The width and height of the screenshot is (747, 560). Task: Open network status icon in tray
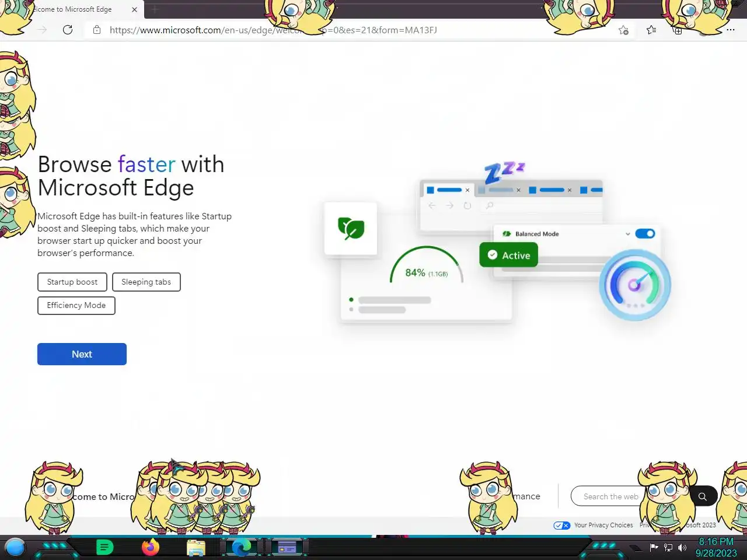click(x=668, y=547)
